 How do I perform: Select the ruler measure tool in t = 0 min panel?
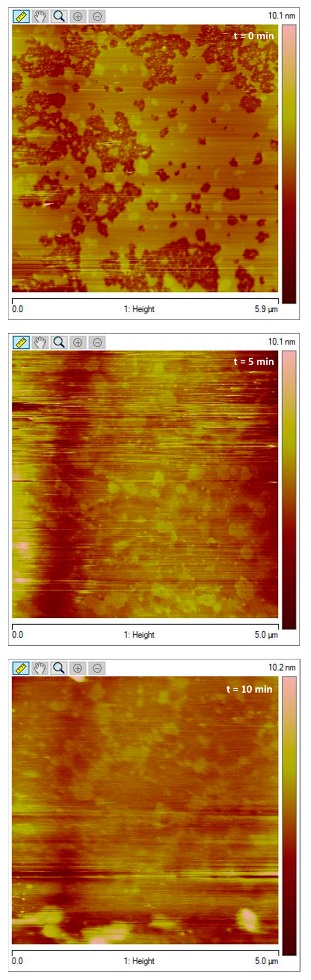pyautogui.click(x=21, y=16)
